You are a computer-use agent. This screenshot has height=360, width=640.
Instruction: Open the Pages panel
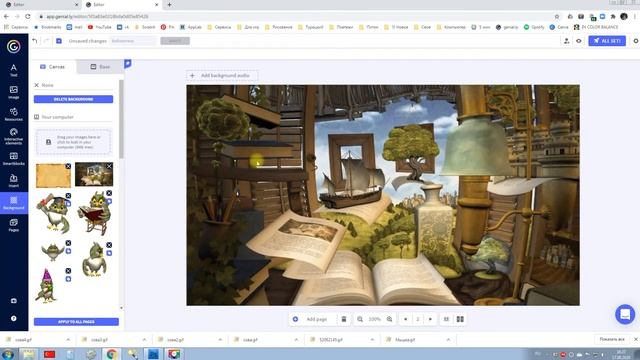13,224
